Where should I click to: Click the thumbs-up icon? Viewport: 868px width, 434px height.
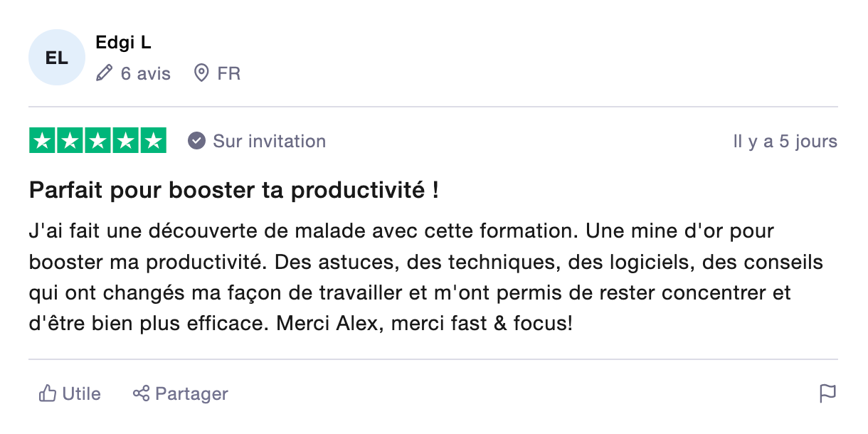[48, 393]
